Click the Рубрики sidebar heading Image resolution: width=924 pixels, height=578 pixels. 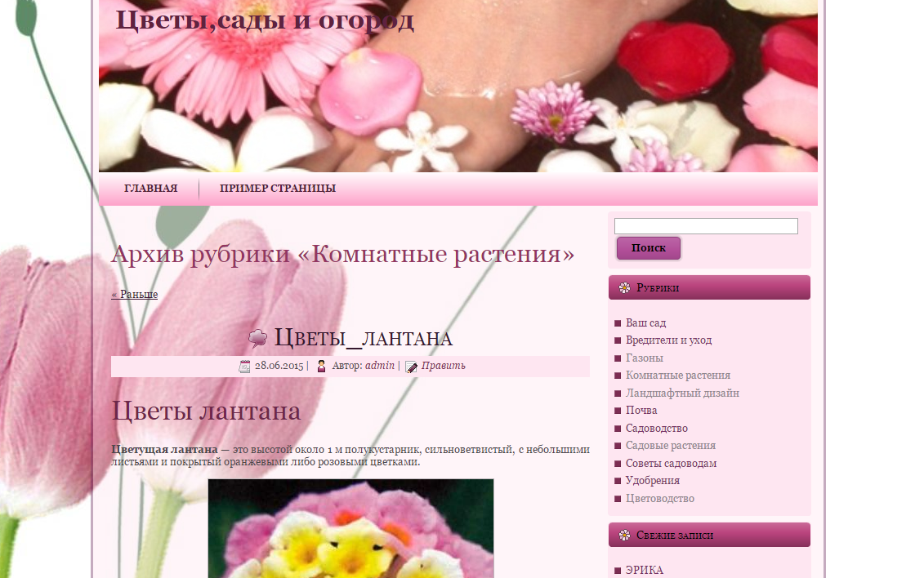pyautogui.click(x=658, y=288)
